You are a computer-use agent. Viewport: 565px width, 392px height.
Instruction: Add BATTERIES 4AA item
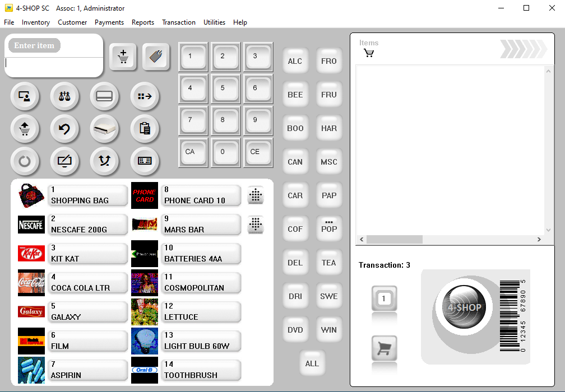(x=201, y=254)
